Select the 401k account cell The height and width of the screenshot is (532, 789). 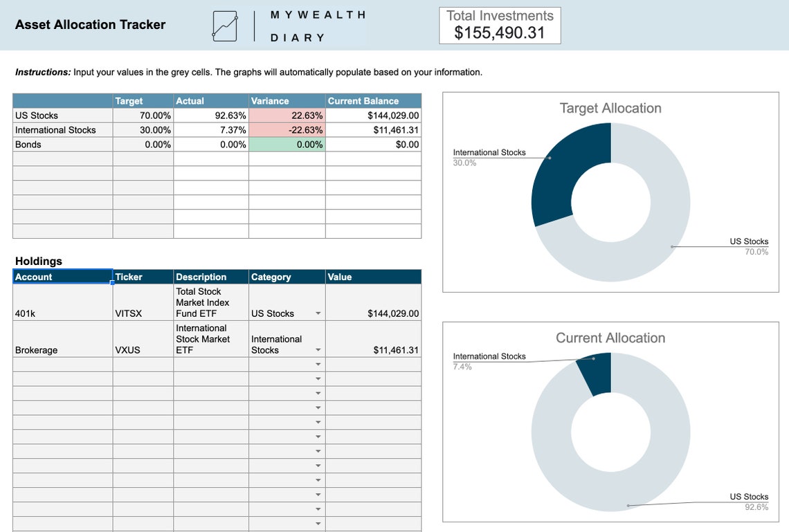point(62,302)
